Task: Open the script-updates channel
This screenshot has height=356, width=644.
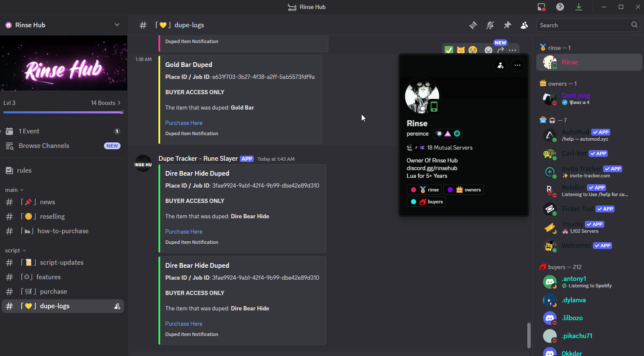Action: tap(63, 263)
